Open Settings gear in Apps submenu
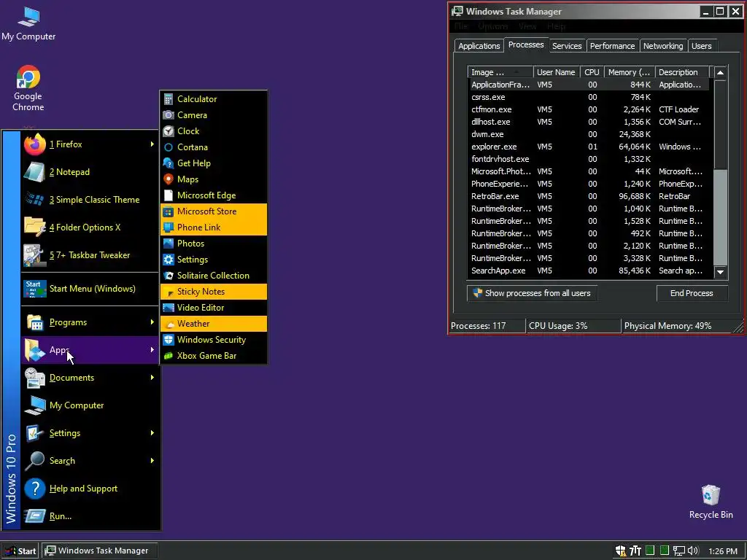The width and height of the screenshot is (747, 560). [169, 260]
